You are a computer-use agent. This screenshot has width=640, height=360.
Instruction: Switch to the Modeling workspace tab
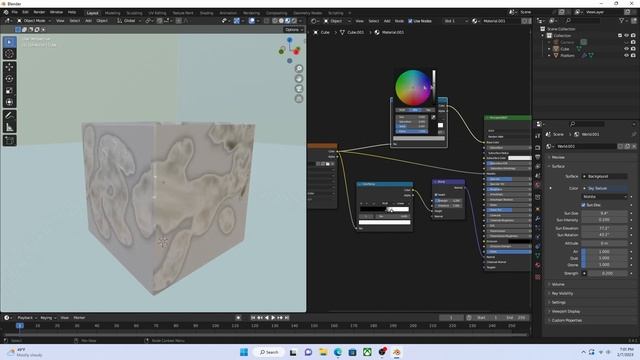coord(112,13)
